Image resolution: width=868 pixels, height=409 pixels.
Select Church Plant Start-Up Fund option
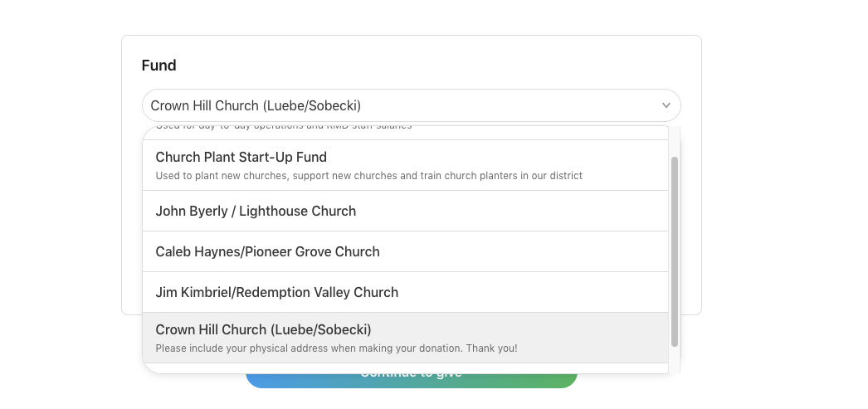[x=241, y=158]
